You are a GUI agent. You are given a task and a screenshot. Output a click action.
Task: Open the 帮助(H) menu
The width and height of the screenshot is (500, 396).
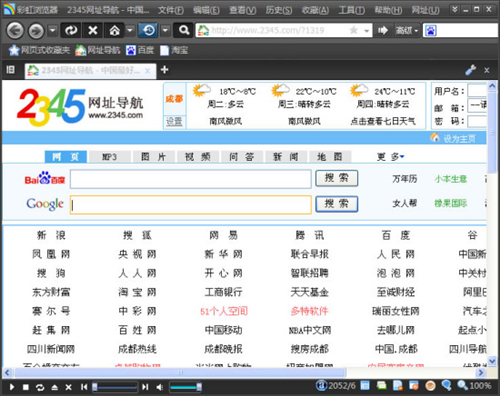click(388, 10)
